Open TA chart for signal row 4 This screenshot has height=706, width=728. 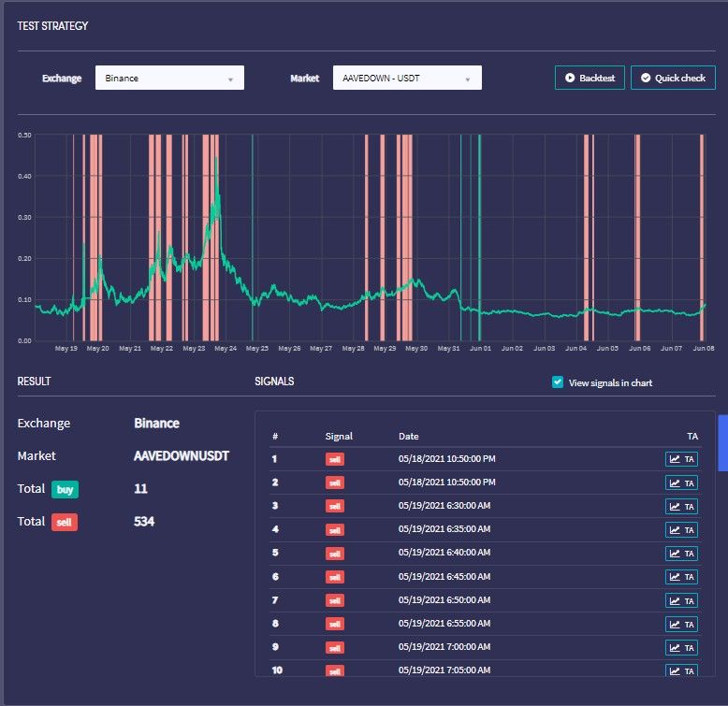click(x=681, y=529)
